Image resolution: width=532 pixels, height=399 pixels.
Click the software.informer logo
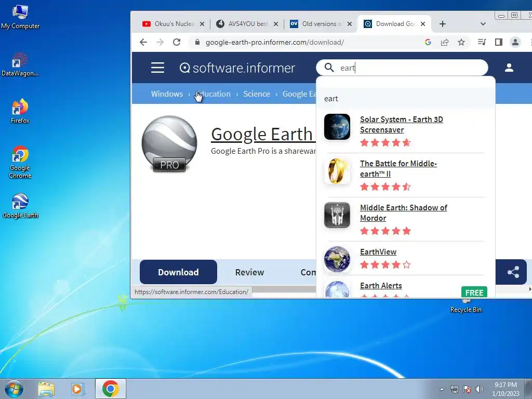237,68
